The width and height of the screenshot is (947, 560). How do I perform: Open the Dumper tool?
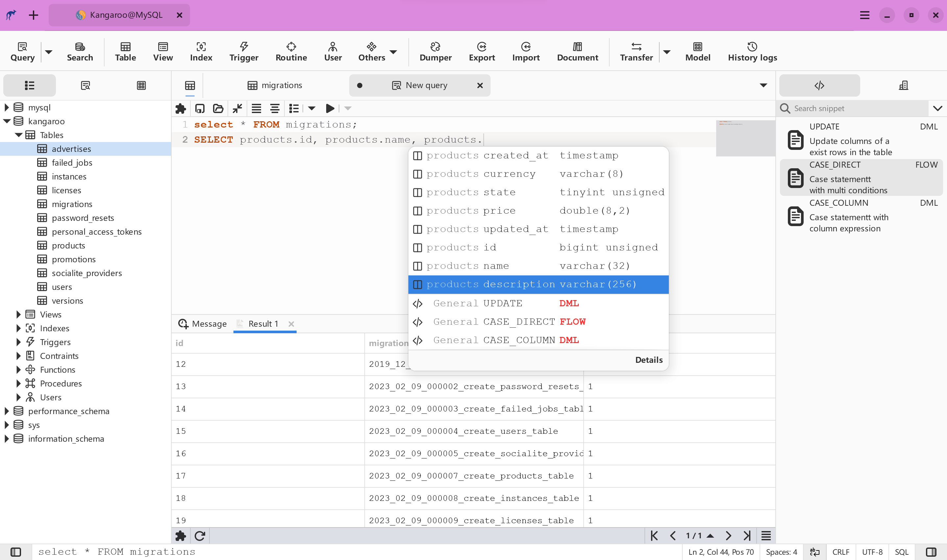[x=435, y=52]
